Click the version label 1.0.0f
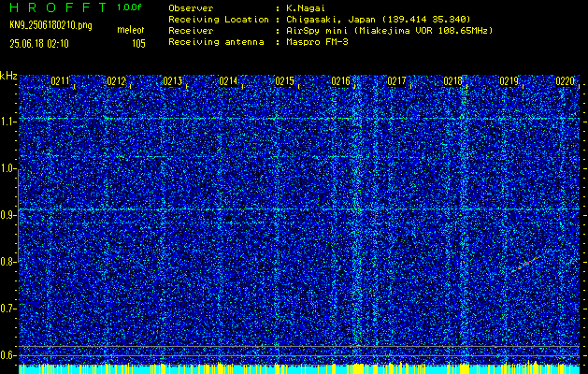The width and height of the screenshot is (588, 374). [129, 7]
